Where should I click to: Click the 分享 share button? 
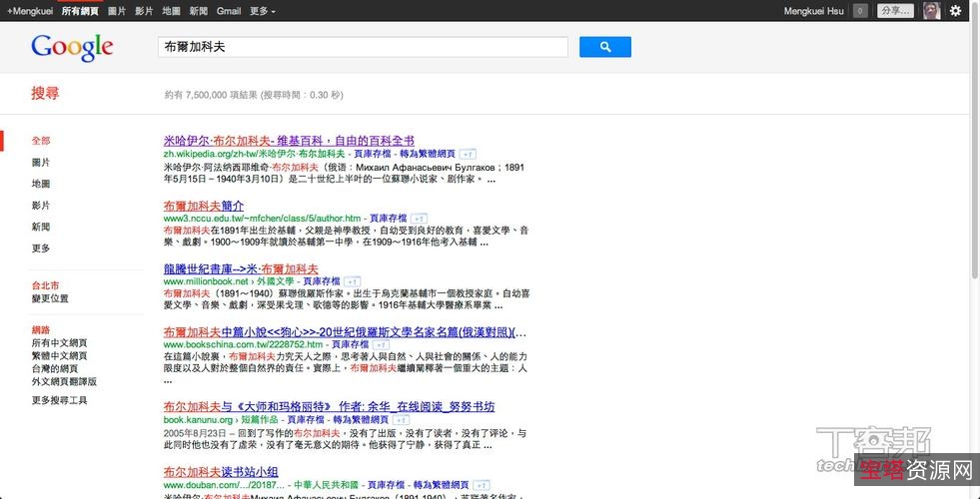coord(895,11)
